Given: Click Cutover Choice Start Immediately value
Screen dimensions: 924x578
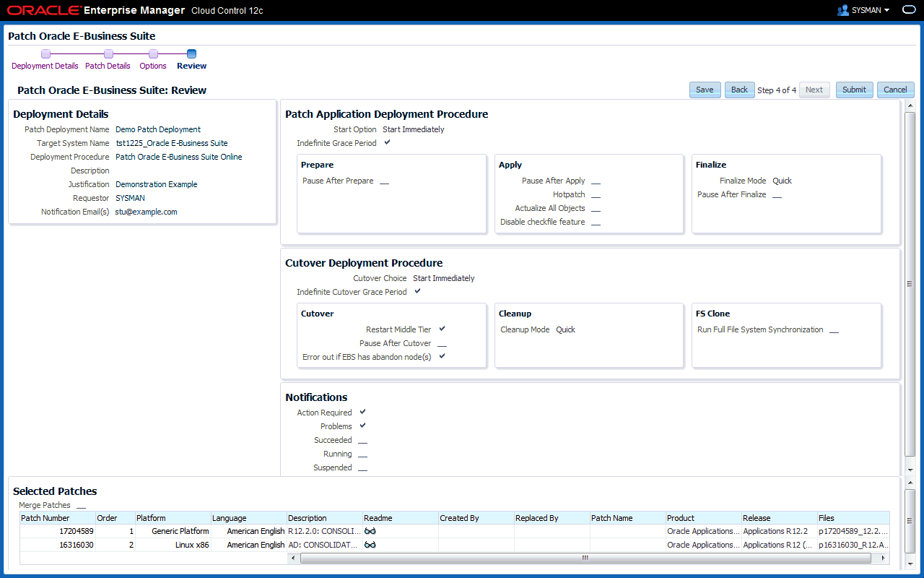Looking at the screenshot, I should [444, 278].
